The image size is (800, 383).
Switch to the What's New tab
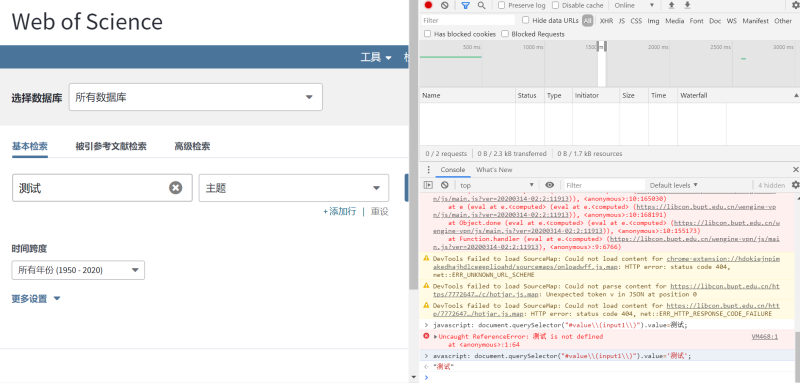[494, 169]
